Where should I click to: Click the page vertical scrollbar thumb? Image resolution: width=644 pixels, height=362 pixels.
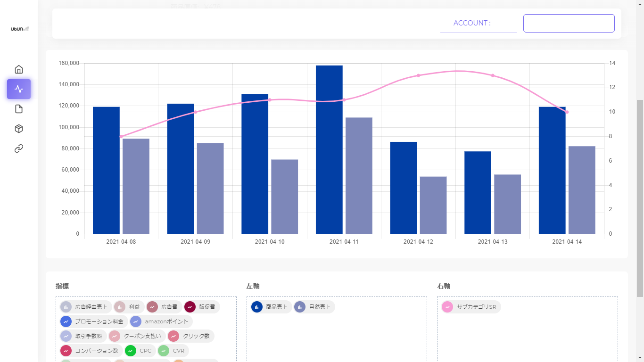coord(640,198)
